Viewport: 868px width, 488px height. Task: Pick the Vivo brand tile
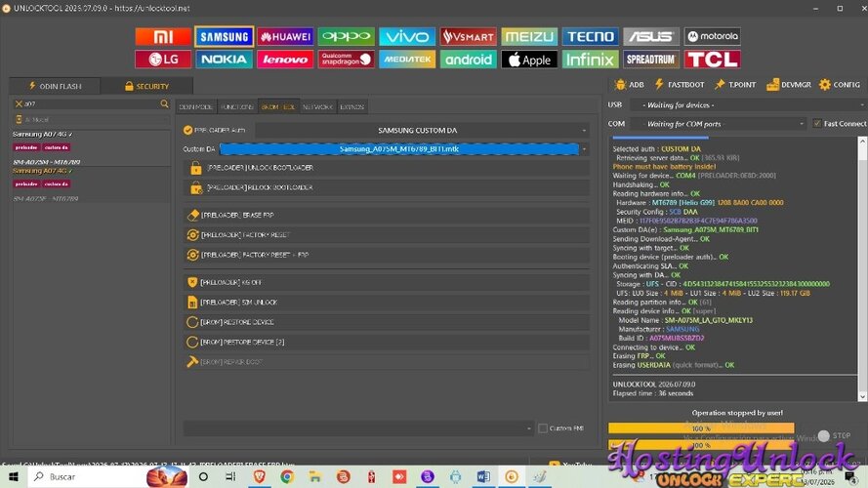[407, 36]
